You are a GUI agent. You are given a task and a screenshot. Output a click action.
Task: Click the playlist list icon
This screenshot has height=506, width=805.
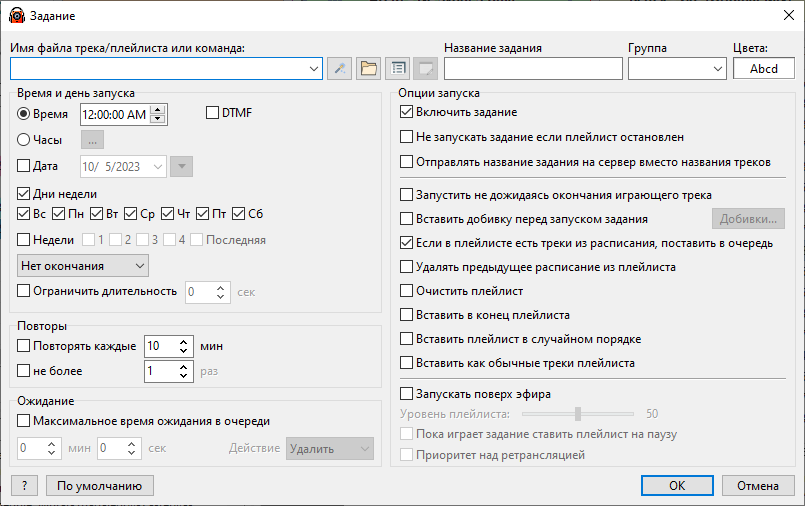pos(397,68)
